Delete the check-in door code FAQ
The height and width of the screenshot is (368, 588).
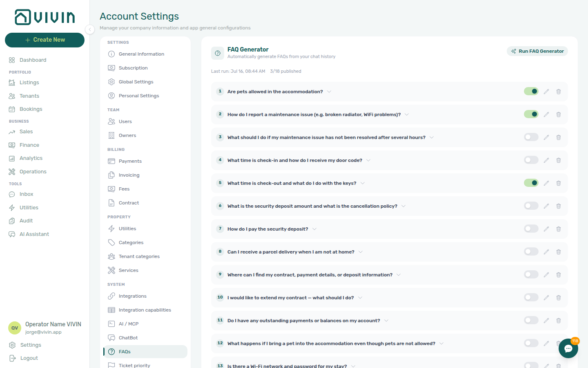pyautogui.click(x=559, y=160)
